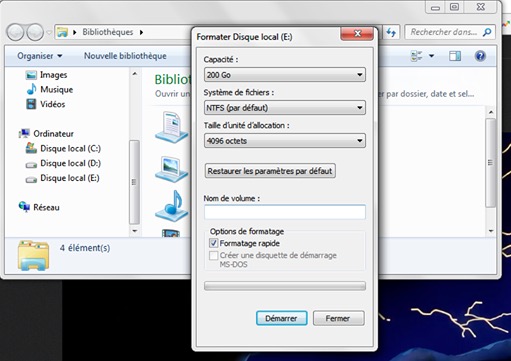Click the Musique note icon in sidebar

pos(31,89)
